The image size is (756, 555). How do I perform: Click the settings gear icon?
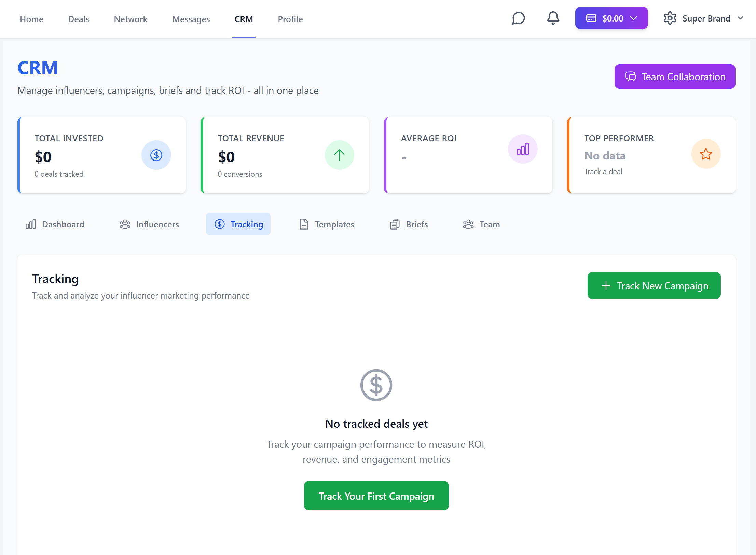(670, 18)
